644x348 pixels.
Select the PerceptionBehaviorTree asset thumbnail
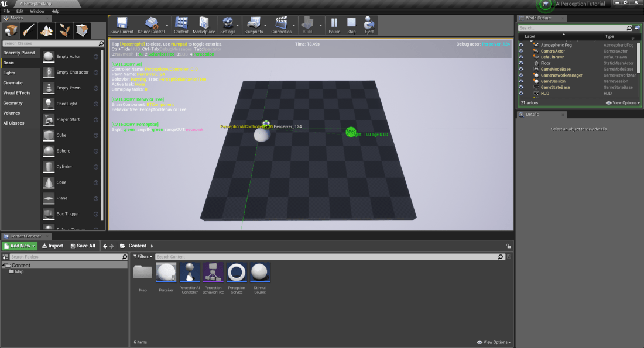(x=213, y=272)
